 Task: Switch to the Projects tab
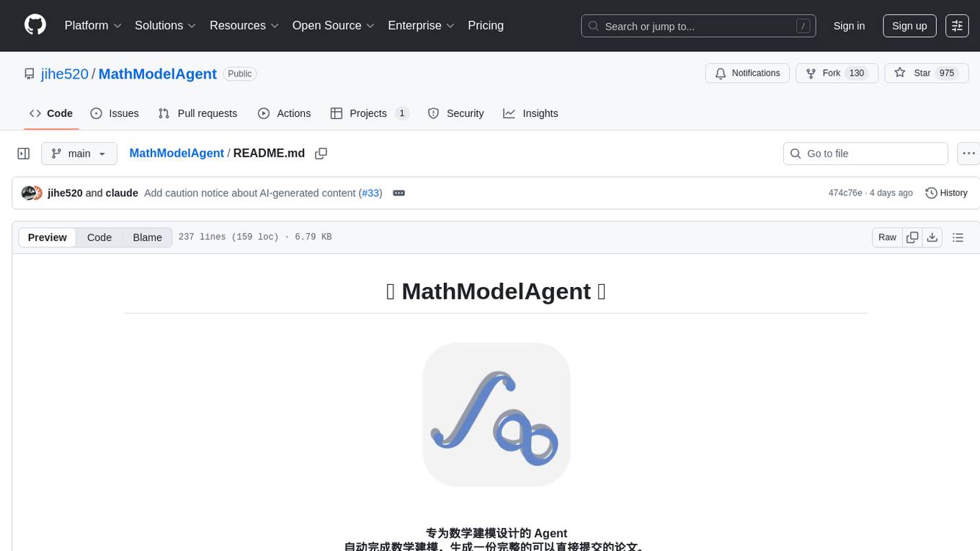370,113
